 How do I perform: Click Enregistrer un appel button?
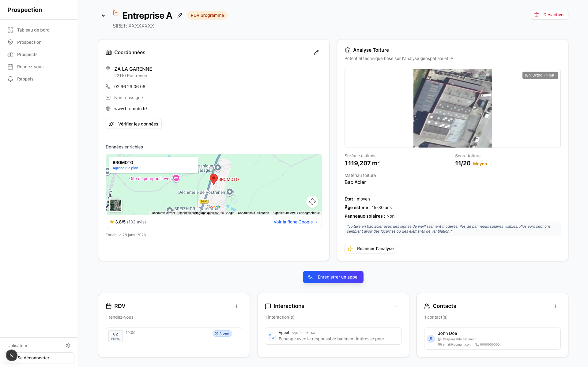[x=333, y=277]
